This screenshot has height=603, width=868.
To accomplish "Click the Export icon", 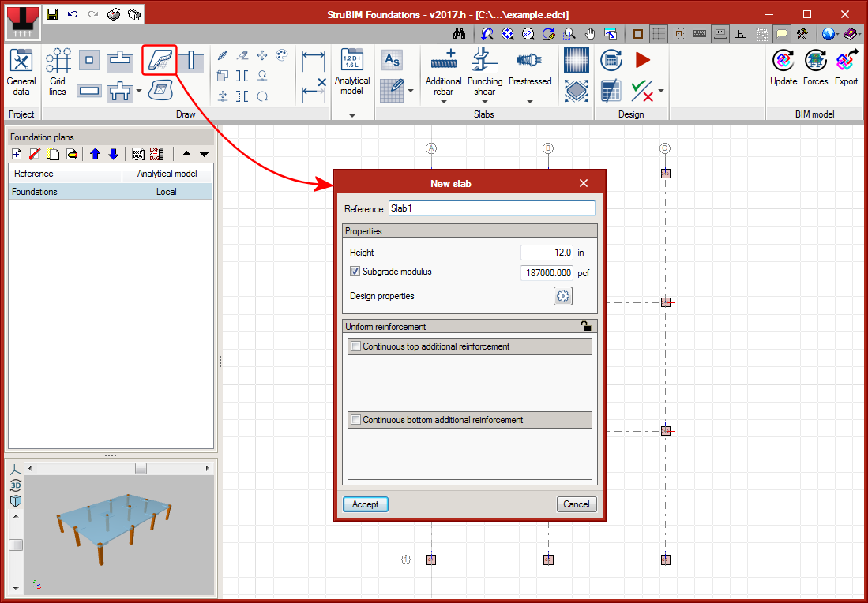I will coord(846,66).
